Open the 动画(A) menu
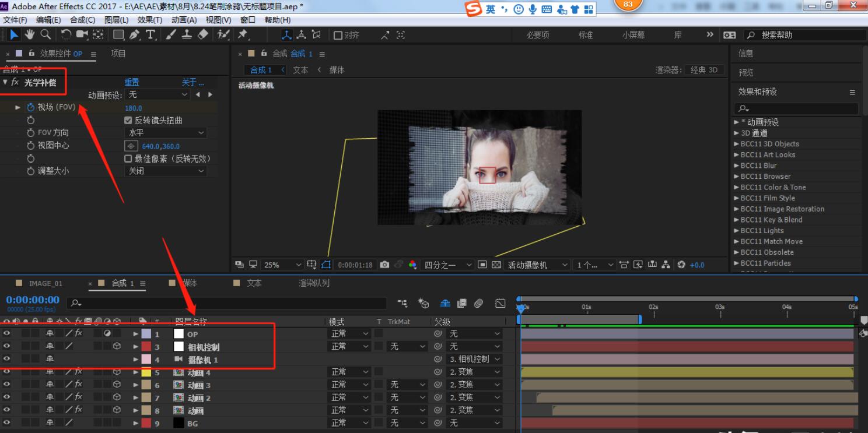 coord(184,20)
